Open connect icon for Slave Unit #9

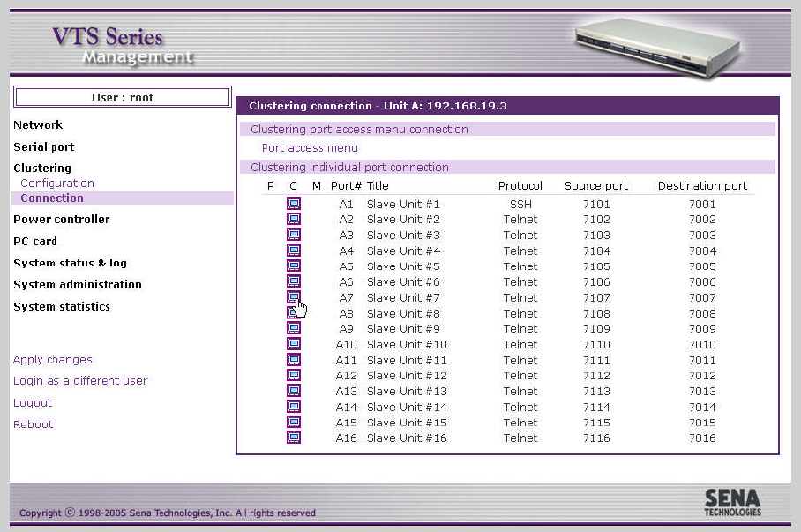click(x=294, y=328)
